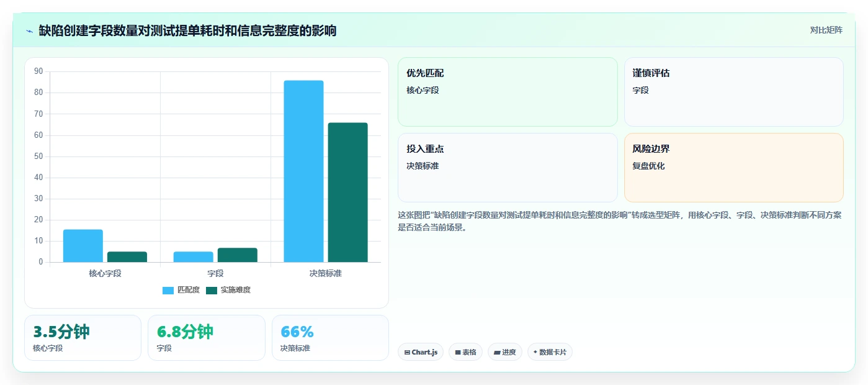Click the sparkle icon in 数据卡片 chip
The height and width of the screenshot is (385, 868).
coord(535,352)
